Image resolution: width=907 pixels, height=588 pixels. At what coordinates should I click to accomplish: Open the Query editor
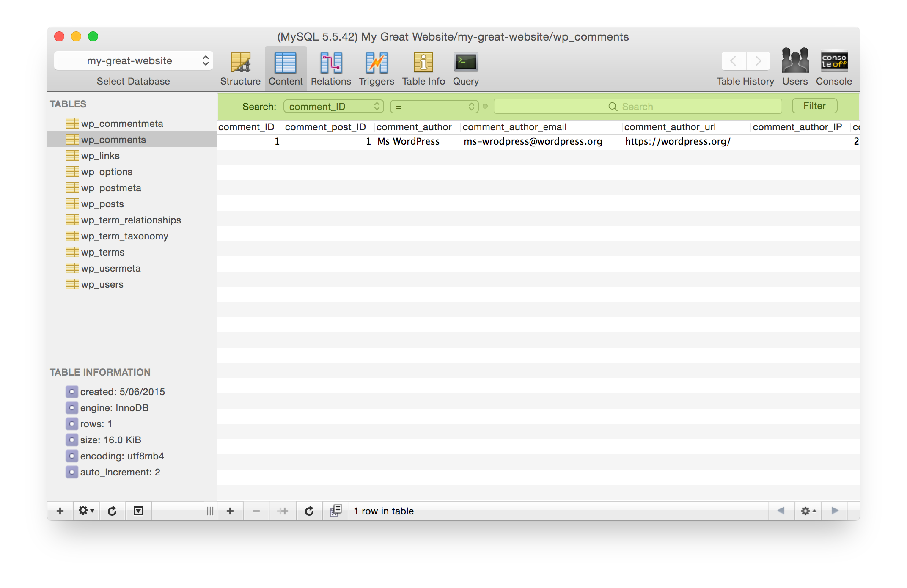tap(465, 68)
